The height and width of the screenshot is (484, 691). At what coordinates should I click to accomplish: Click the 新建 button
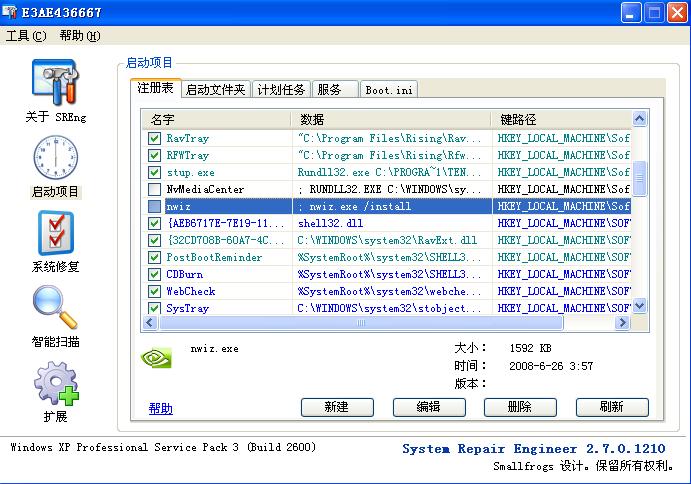pos(337,407)
